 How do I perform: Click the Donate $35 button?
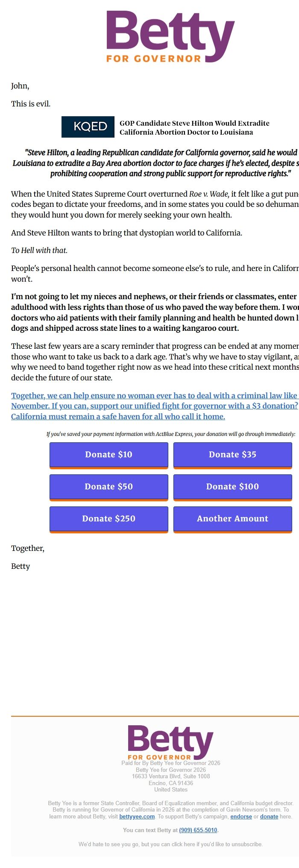[232, 454]
